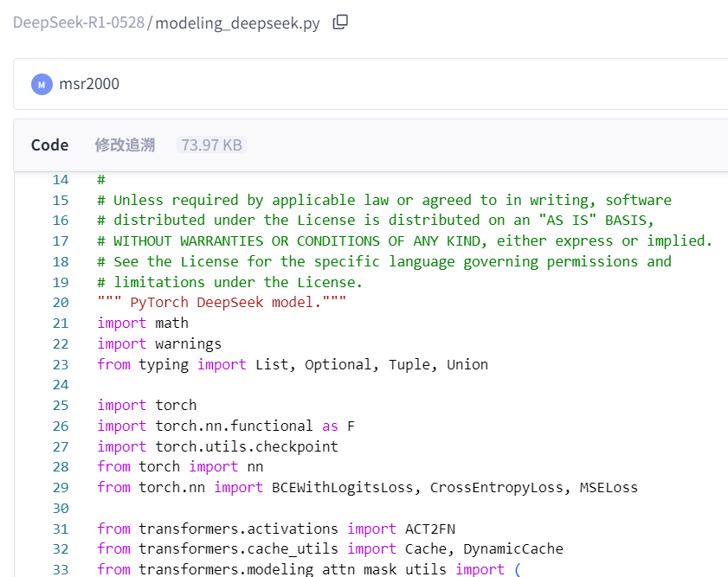Copy file path using the copy icon
This screenshot has width=728, height=577.
[340, 22]
